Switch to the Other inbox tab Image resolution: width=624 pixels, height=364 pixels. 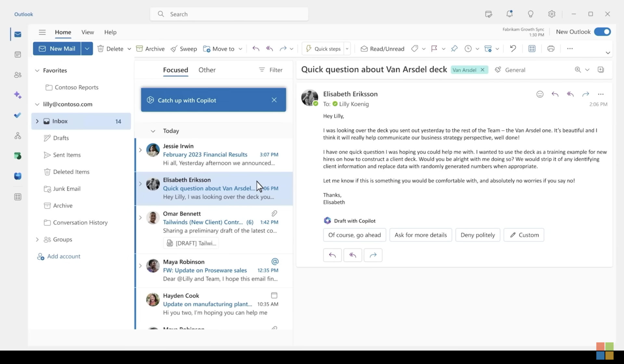(x=207, y=70)
